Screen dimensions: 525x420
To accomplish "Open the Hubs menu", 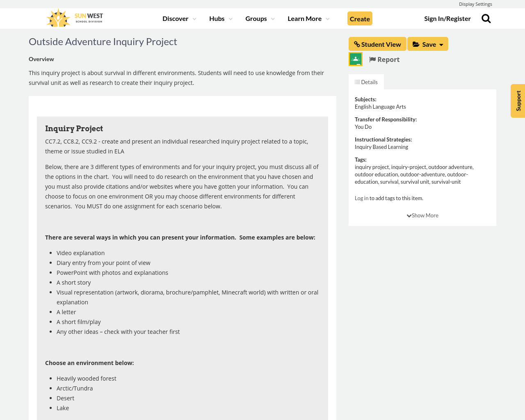I will click(x=220, y=18).
